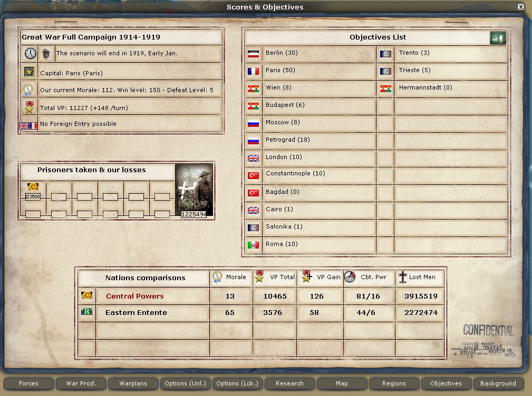The height and width of the screenshot is (396, 532).
Task: Click the Regions button
Action: click(x=394, y=383)
